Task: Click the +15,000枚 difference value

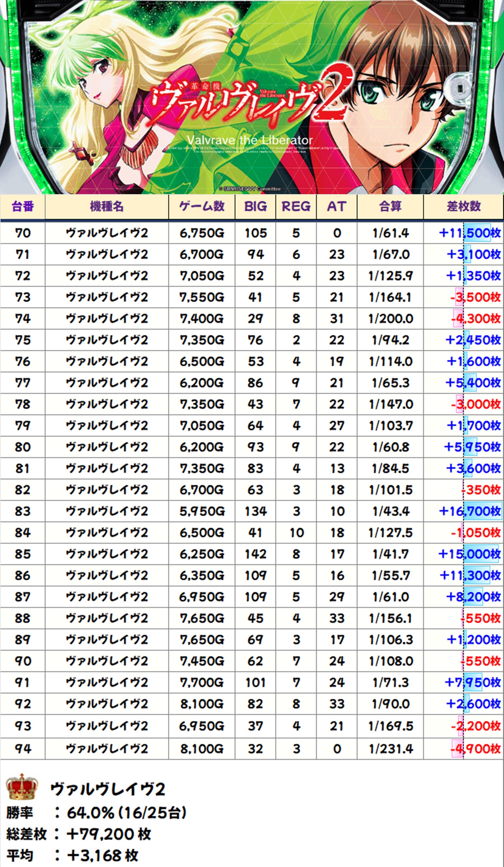Action: pos(469,554)
